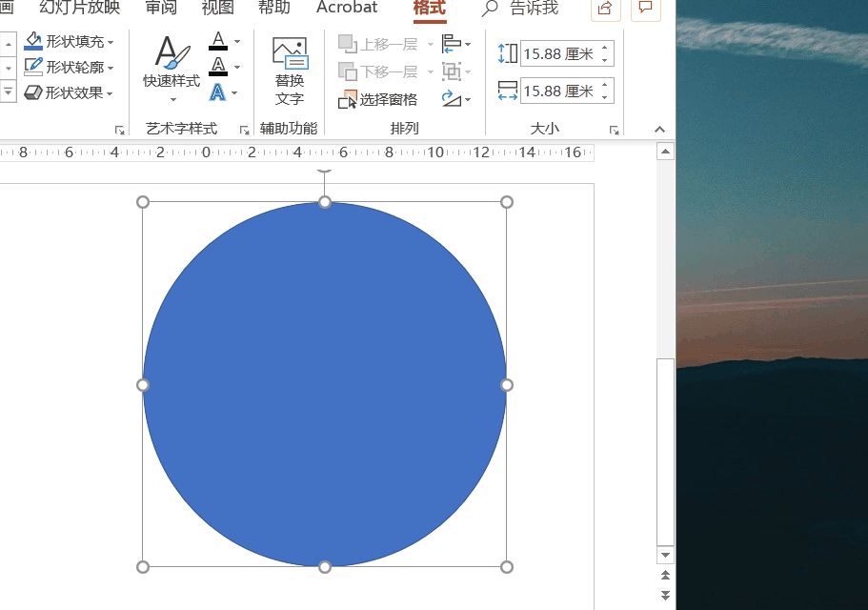This screenshot has width=868, height=610.
Task: Click the comments speech bubble icon
Action: pos(645,8)
